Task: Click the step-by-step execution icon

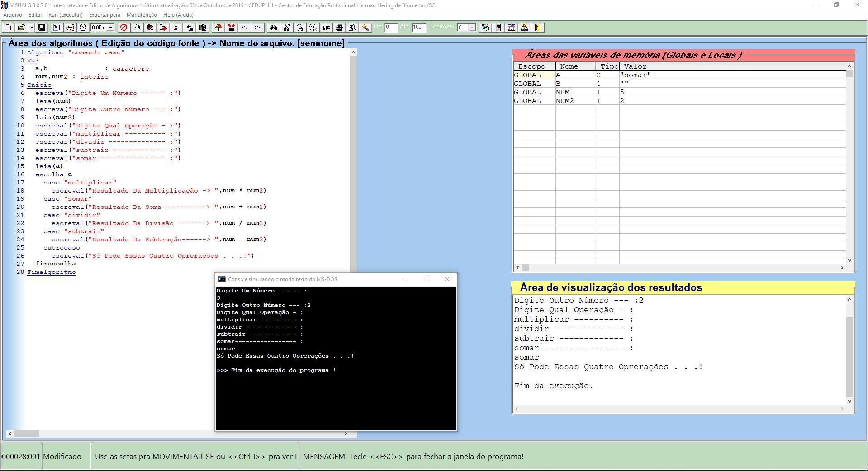Action: 70,28
